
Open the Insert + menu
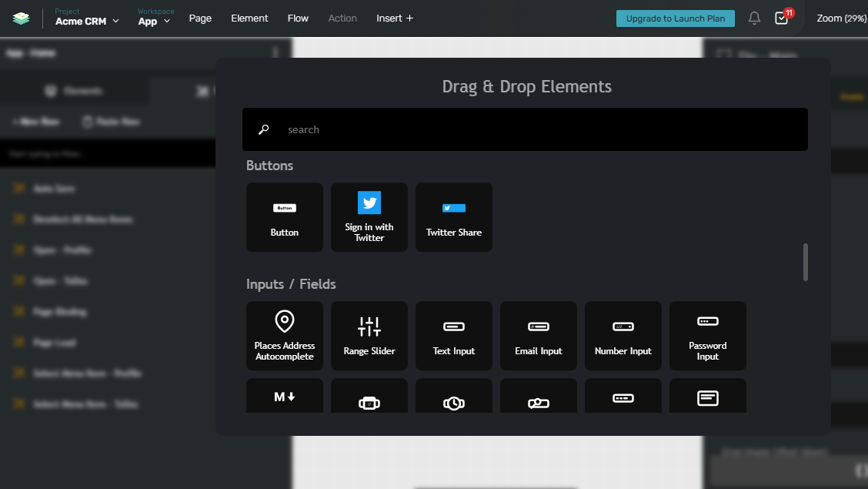[x=395, y=18]
